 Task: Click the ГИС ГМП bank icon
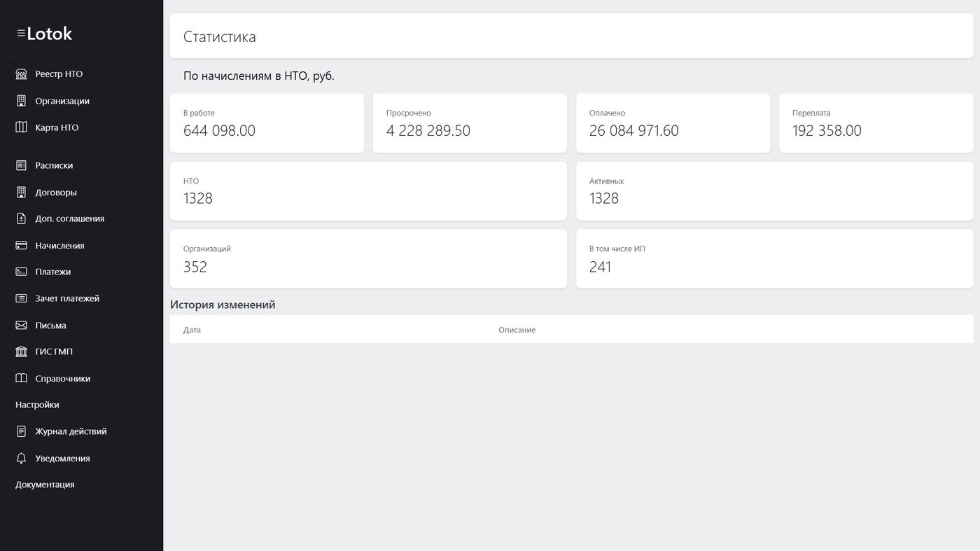click(x=21, y=351)
